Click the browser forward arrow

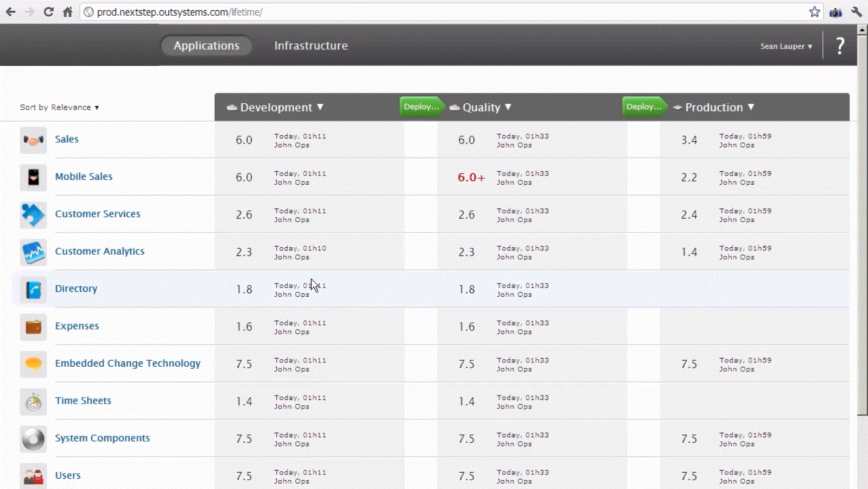click(x=29, y=12)
